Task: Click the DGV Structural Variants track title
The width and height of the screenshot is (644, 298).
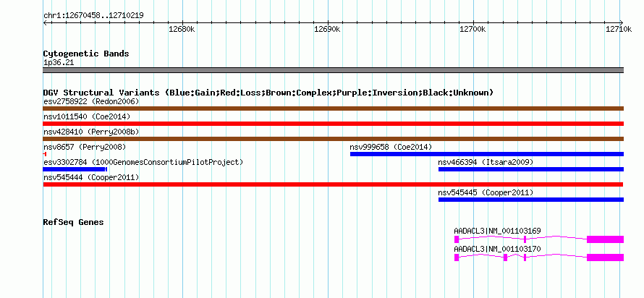Action: (268, 93)
